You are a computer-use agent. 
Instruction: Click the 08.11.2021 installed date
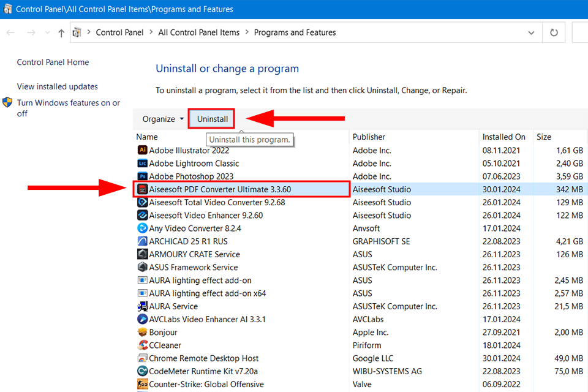coord(502,151)
